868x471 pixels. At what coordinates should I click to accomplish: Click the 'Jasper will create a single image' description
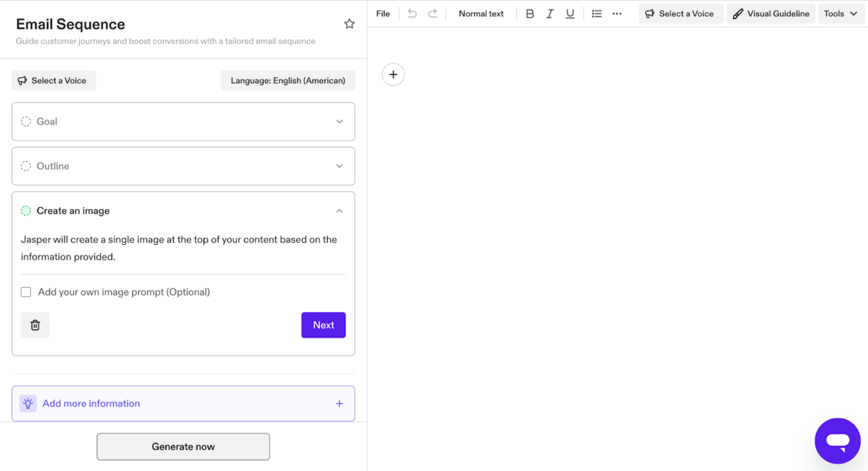179,248
